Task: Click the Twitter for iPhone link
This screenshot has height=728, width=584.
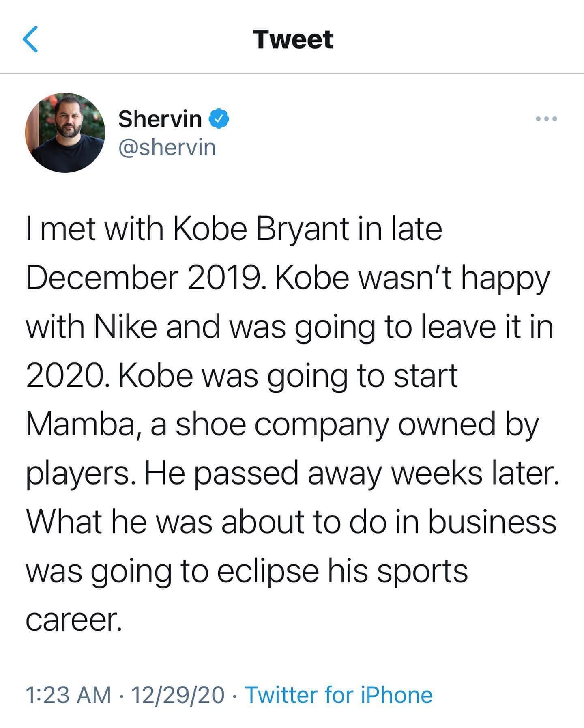Action: 339,695
